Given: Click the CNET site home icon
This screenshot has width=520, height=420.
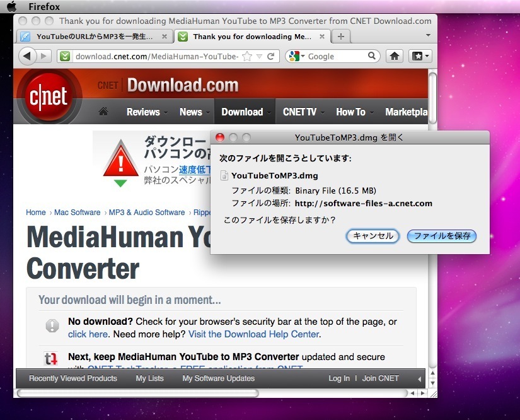Looking at the screenshot, I should tap(103, 112).
